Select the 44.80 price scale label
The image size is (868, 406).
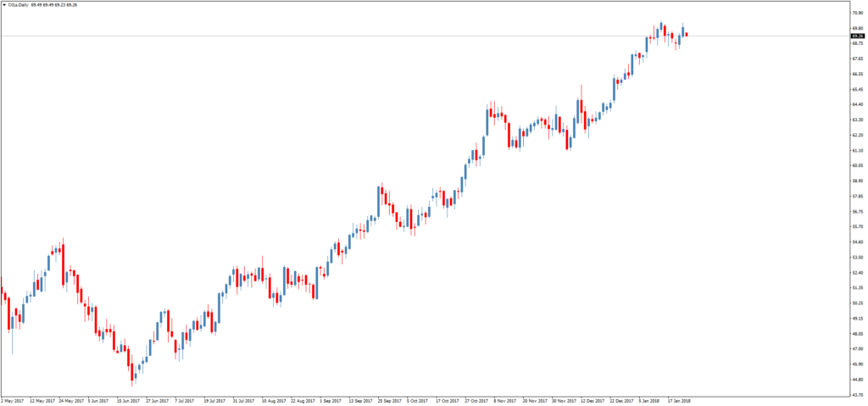(x=857, y=379)
